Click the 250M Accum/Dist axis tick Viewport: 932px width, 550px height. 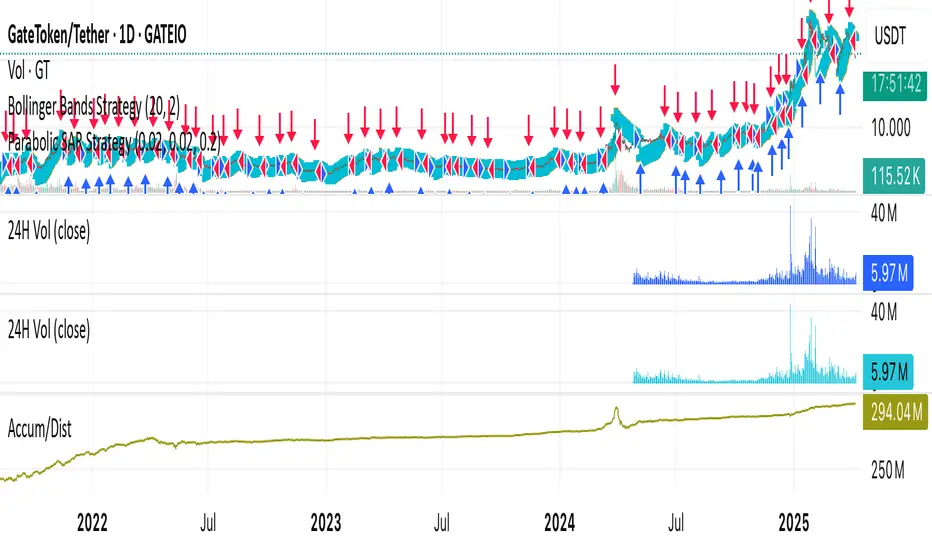point(887,470)
